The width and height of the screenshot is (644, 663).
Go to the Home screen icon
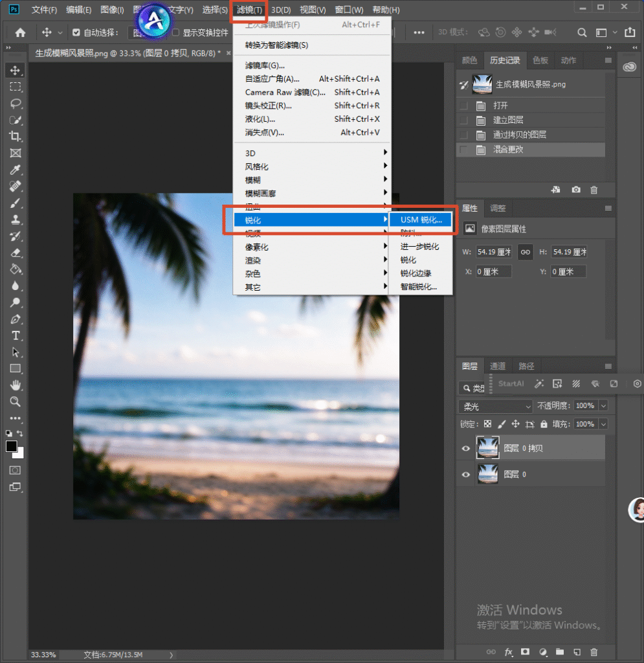click(x=20, y=32)
